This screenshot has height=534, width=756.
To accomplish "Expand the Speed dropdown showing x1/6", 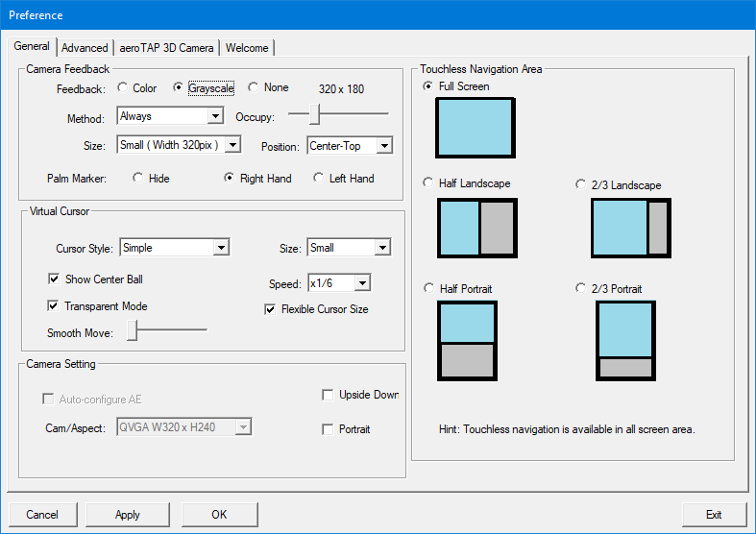I will [x=338, y=283].
